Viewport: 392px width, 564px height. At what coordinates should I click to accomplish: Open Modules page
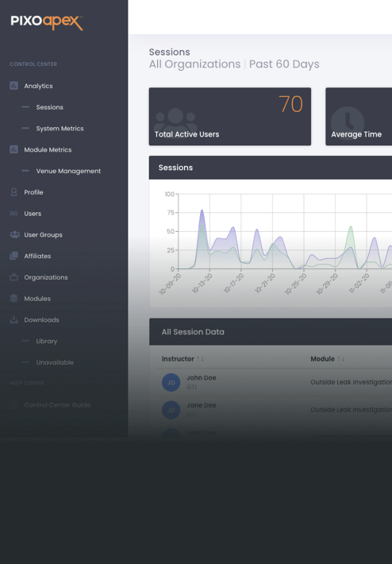click(37, 299)
